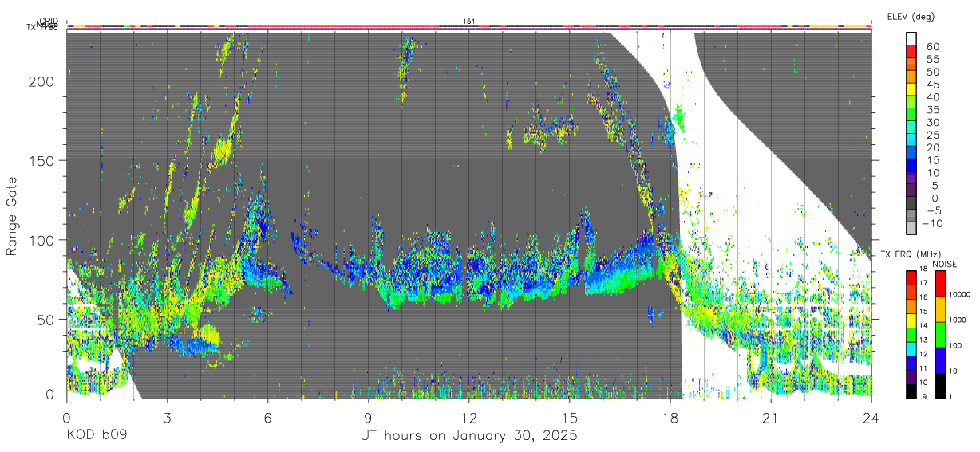The height and width of the screenshot is (452, 980).
Task: Click the light gray bottom segment of elevation bar
Action: coord(911,226)
